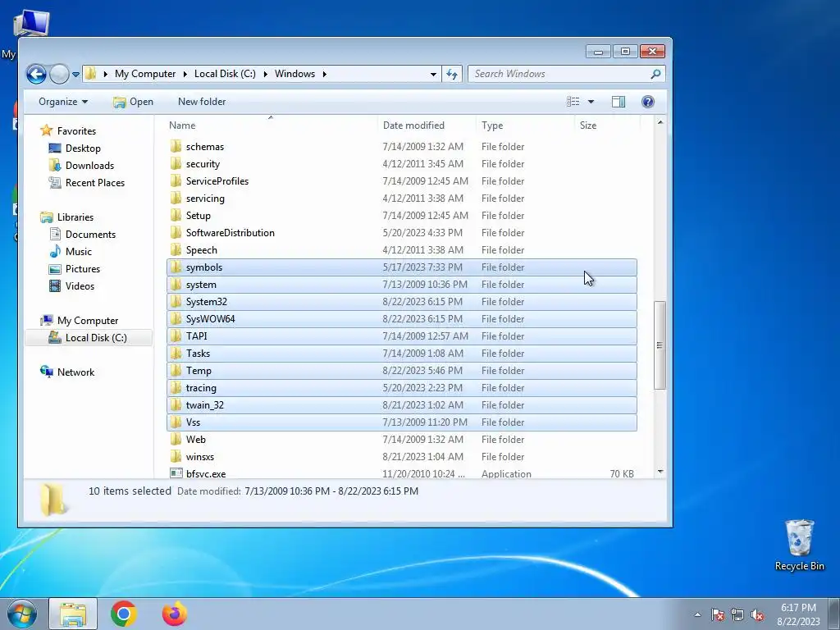The height and width of the screenshot is (630, 840).
Task: Toggle the preview pane icon
Action: click(x=619, y=102)
